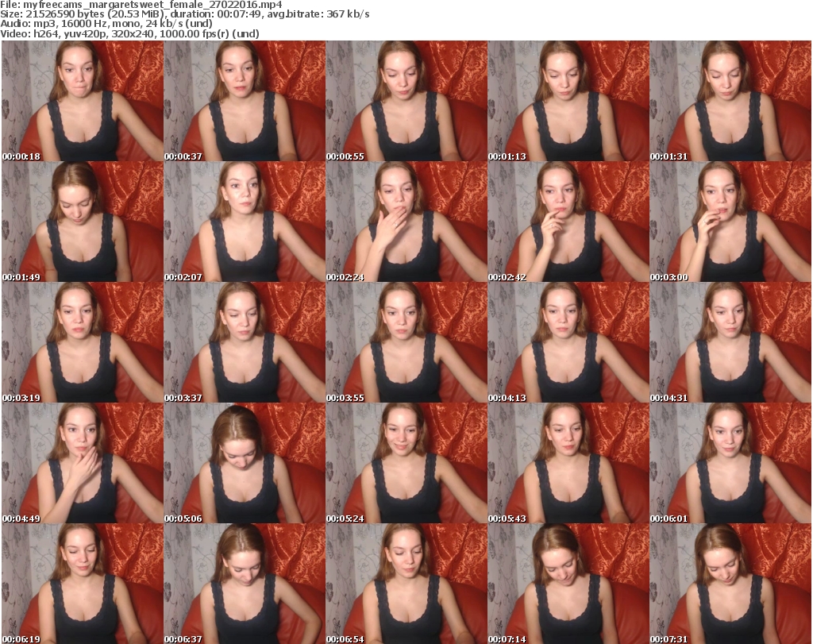Open the frame at 00:03:37
The width and height of the screenshot is (813, 644).
[244, 342]
